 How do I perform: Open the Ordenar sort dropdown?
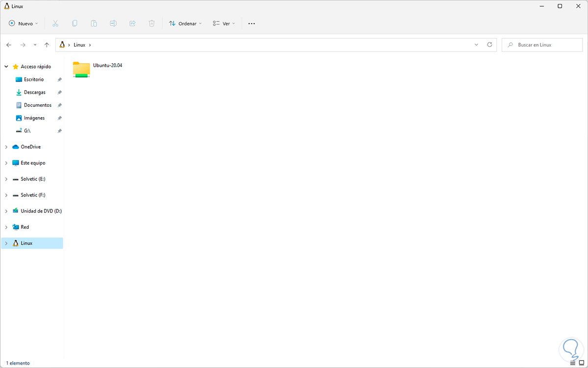tap(185, 24)
